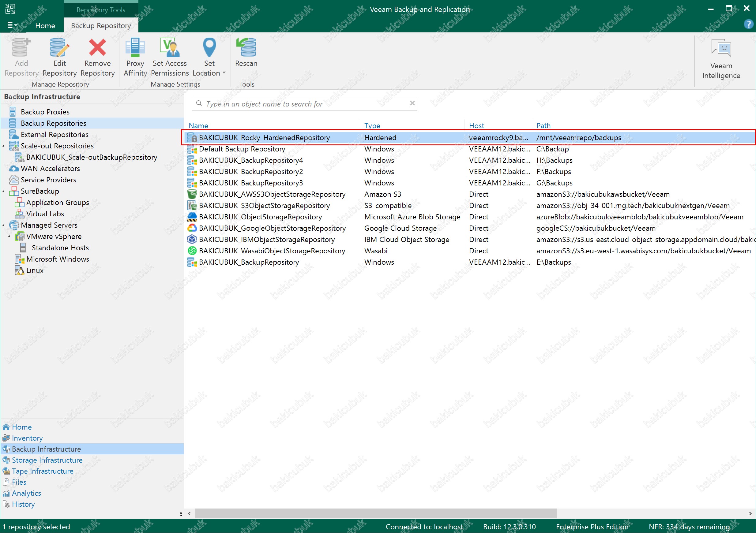
Task: Open the help question mark icon
Action: (748, 24)
